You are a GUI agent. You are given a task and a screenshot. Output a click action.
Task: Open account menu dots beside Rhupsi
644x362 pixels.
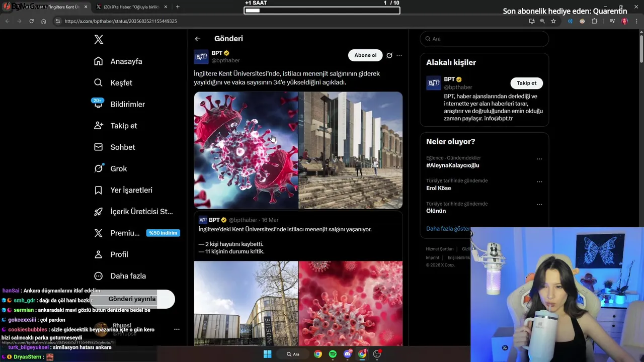coord(177,329)
